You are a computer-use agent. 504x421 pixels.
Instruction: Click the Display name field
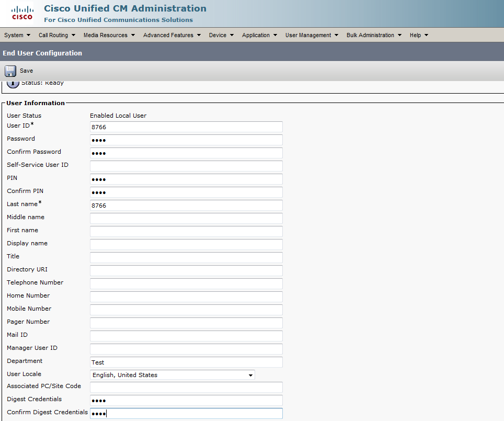(186, 244)
